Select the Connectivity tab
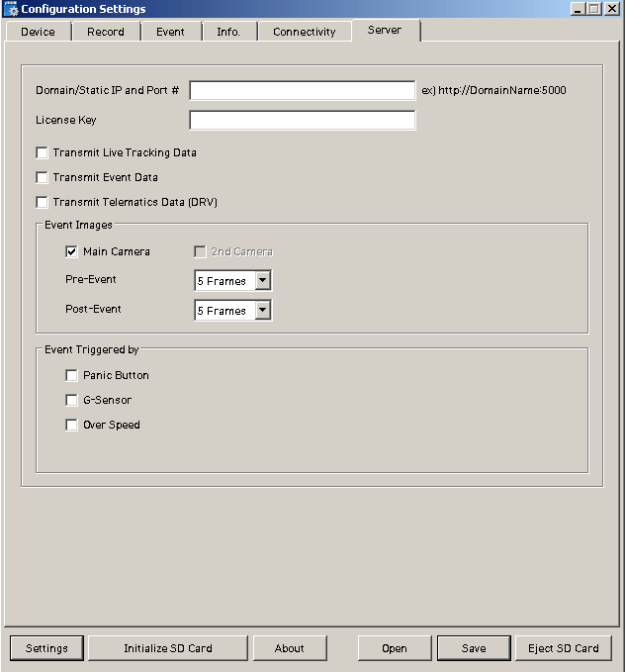 point(304,32)
